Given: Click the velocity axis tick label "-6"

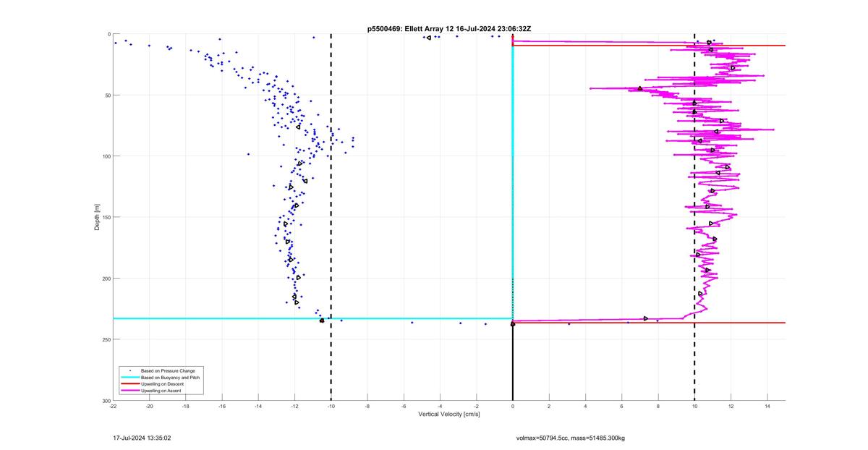Looking at the screenshot, I should point(404,407).
